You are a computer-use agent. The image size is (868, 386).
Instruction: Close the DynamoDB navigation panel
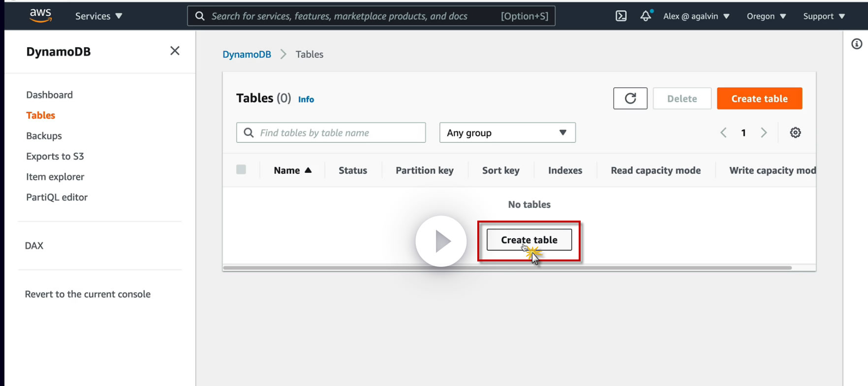(175, 51)
